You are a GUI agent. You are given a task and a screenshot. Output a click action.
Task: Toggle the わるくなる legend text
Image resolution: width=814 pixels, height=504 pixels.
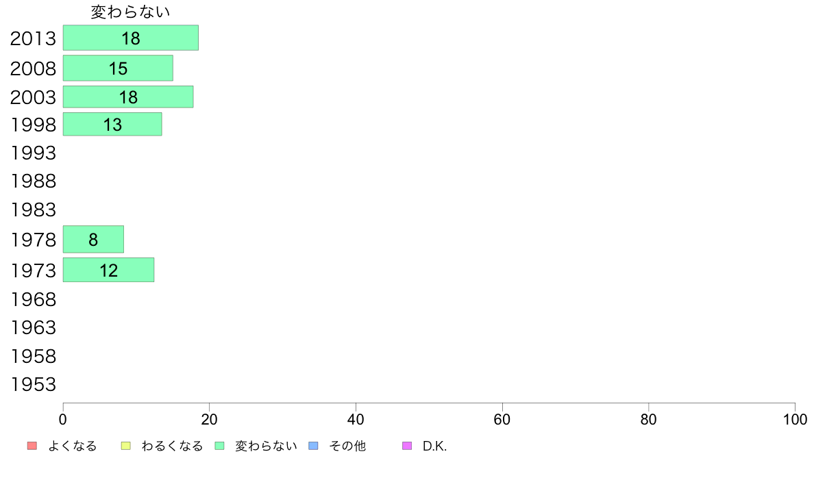pos(172,446)
